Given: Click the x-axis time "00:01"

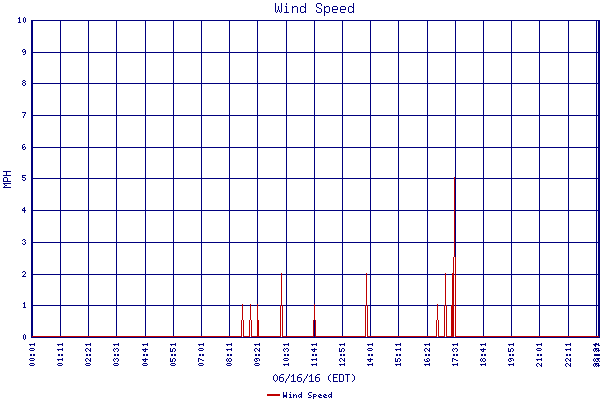Looking at the screenshot, I should tap(32, 354).
